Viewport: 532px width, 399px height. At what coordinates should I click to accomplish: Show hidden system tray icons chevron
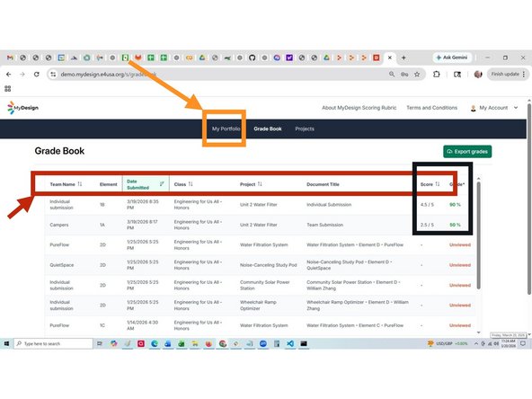click(476, 343)
